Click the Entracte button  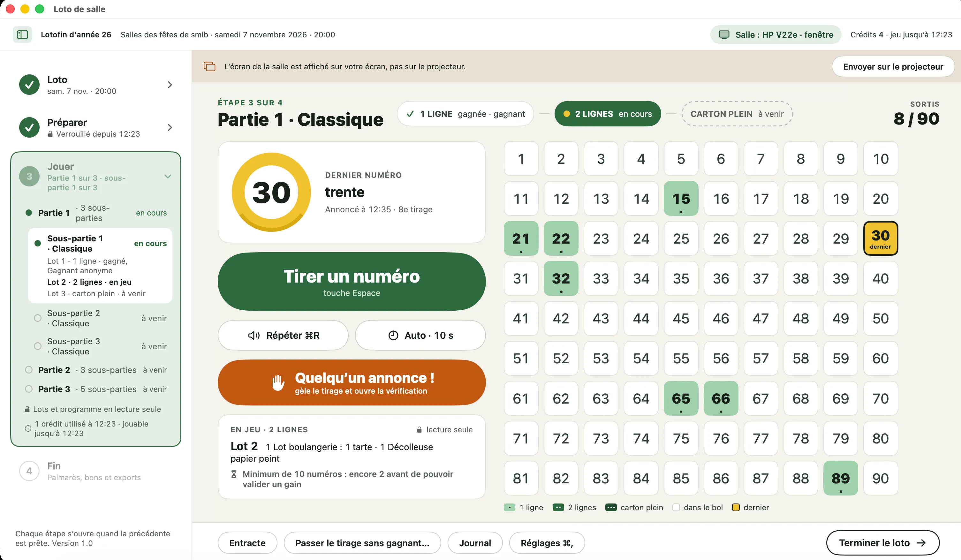[247, 543]
